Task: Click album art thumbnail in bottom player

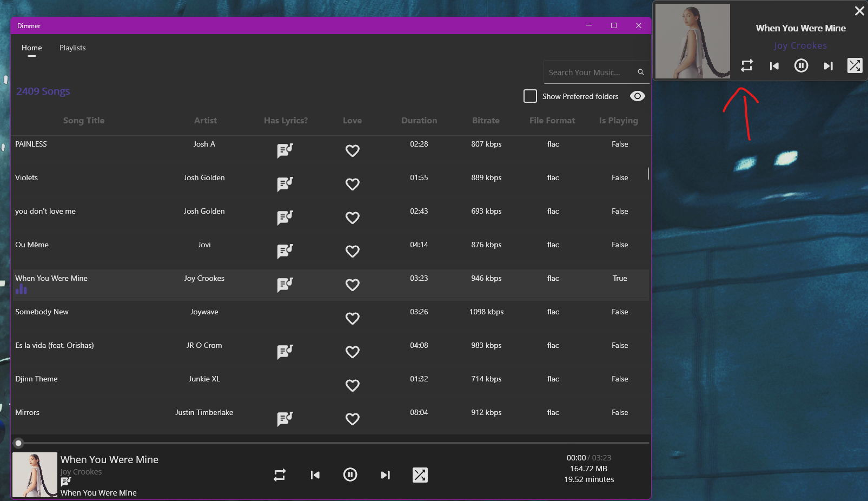Action: pyautogui.click(x=35, y=474)
